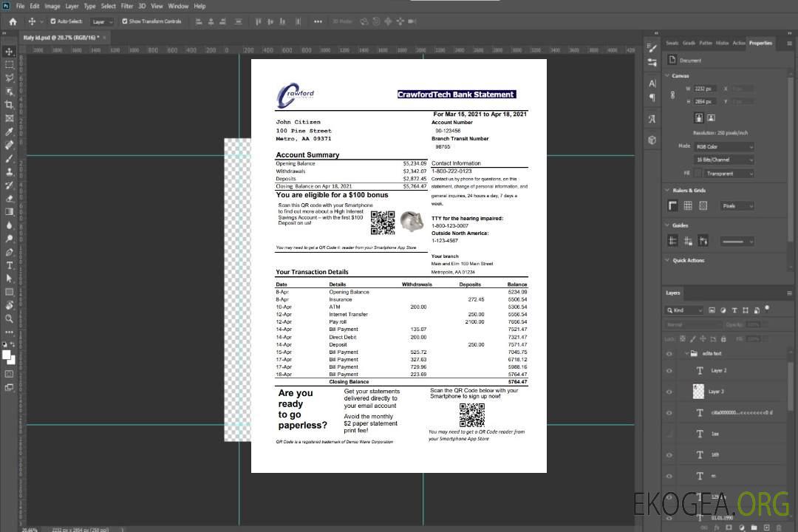Select the Healing Brush tool
This screenshot has width=798, height=532.
[x=9, y=145]
